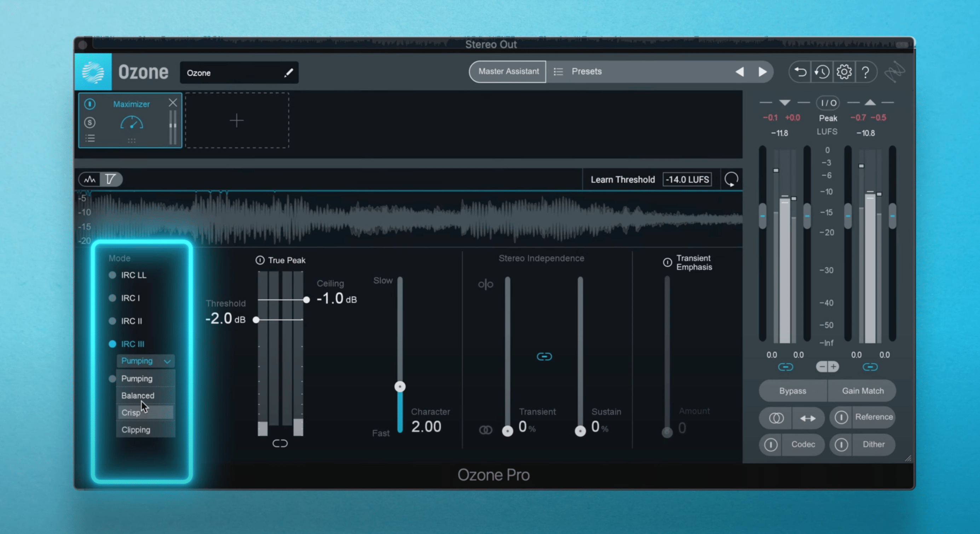Click the minus plus gain toggle
The width and height of the screenshot is (980, 534).
(828, 367)
